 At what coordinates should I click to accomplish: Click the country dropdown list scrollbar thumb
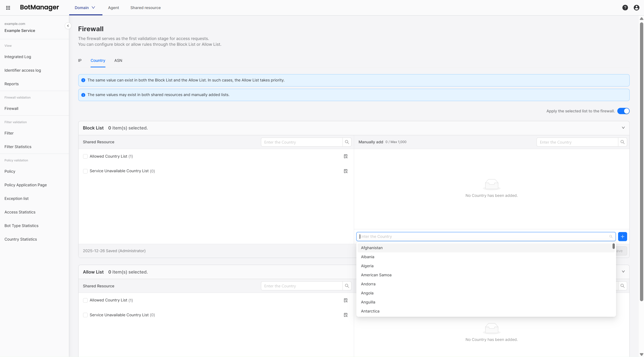(614, 246)
